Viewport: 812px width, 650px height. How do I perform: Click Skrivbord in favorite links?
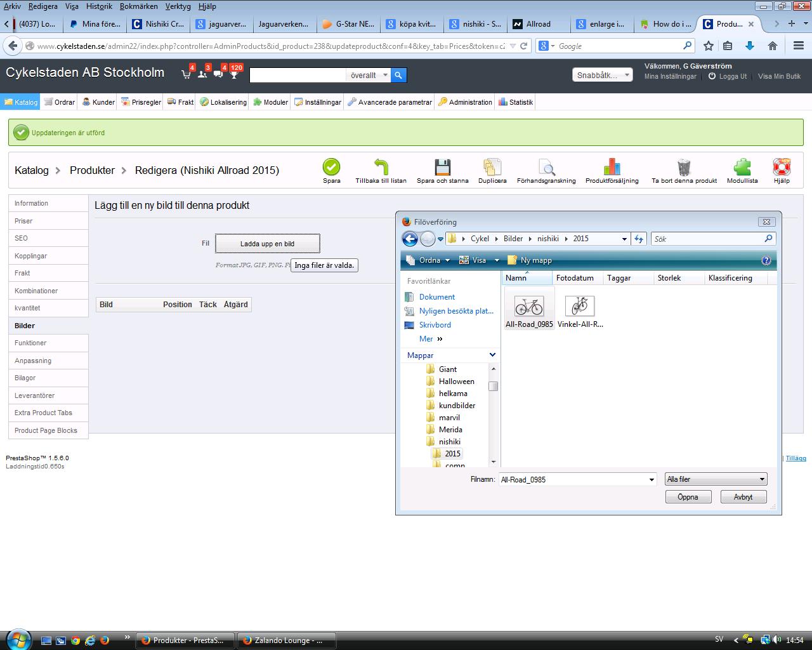coord(435,325)
